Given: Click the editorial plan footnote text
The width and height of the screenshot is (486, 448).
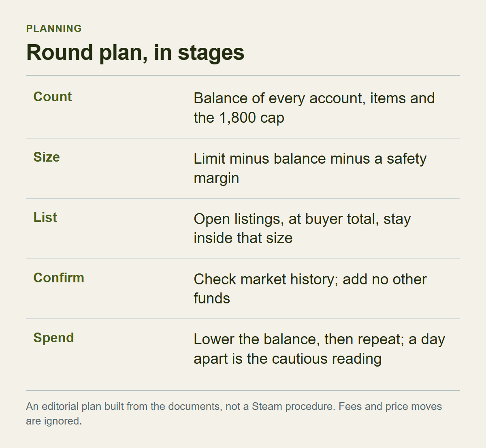Looking at the screenshot, I should tap(234, 414).
